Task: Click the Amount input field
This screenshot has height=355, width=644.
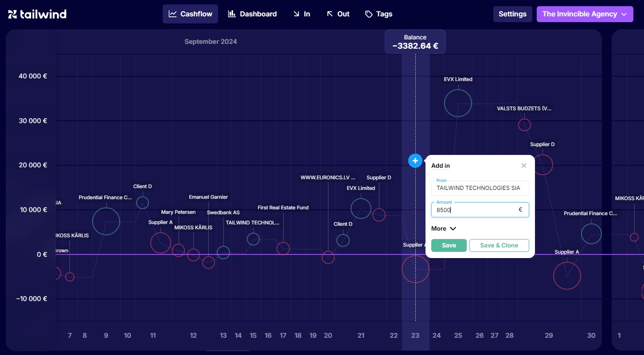Action: [x=480, y=210]
